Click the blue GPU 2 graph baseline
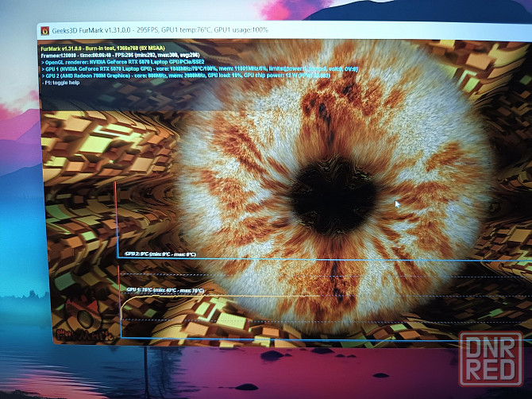The height and width of the screenshot is (399, 532). pyautogui.click(x=318, y=260)
